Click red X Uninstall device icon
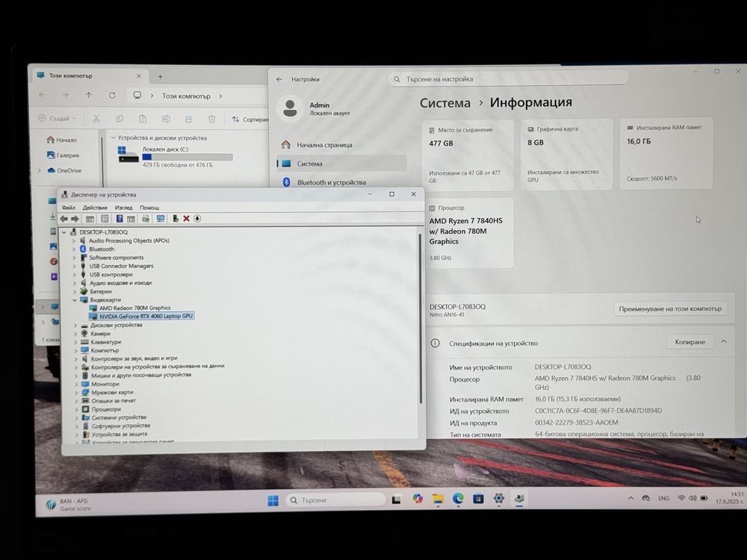The image size is (747, 560). pos(186,219)
